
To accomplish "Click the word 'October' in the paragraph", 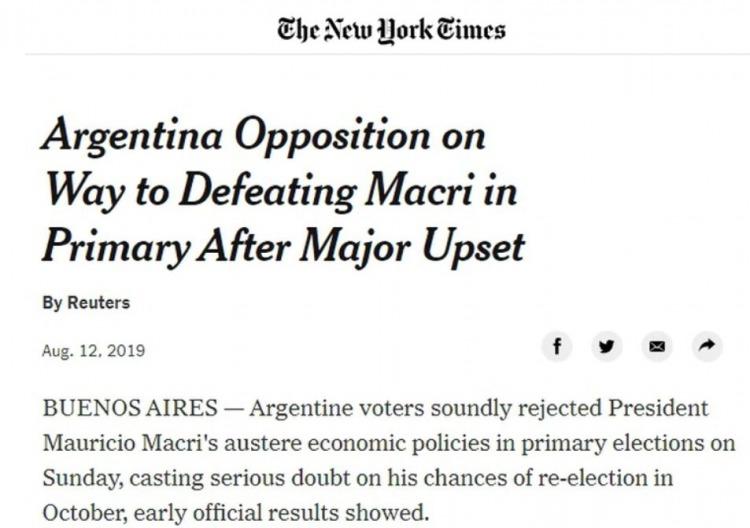I will pos(85,513).
